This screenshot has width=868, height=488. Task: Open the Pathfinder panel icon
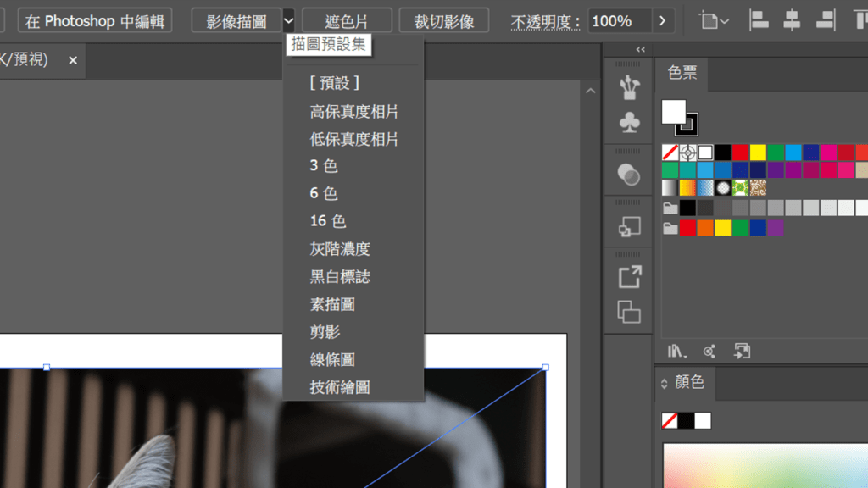point(629,226)
